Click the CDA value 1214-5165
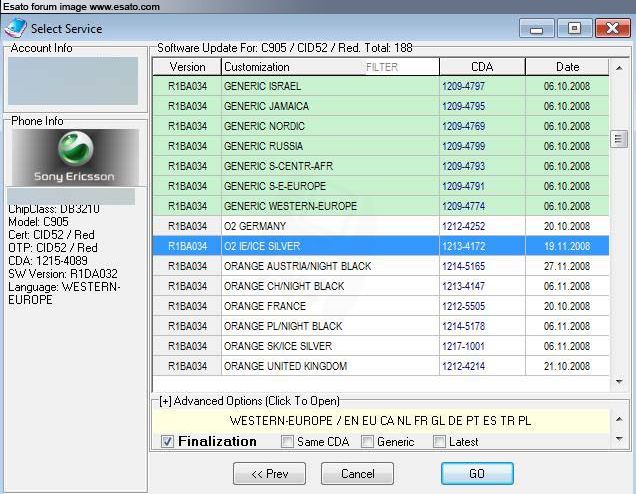The width and height of the screenshot is (636, 494). click(463, 266)
